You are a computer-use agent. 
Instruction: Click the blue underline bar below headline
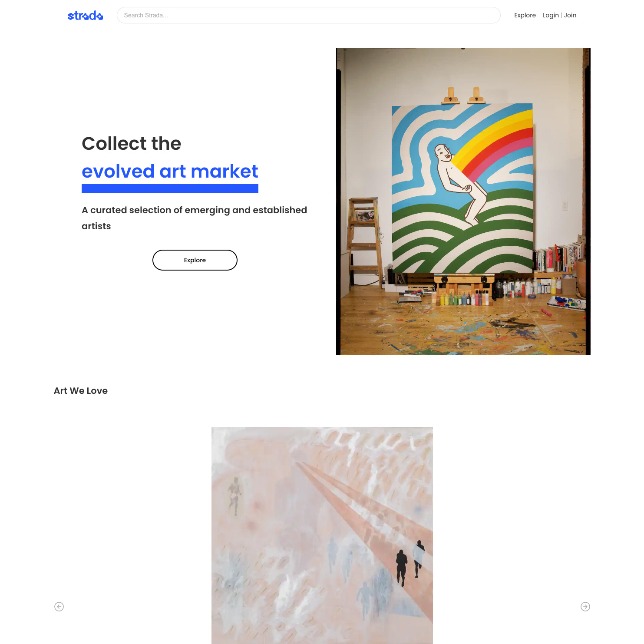click(170, 188)
